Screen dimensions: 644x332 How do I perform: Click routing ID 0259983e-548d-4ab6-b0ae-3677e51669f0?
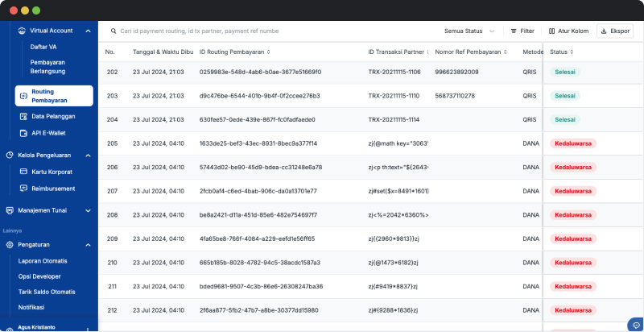point(260,73)
